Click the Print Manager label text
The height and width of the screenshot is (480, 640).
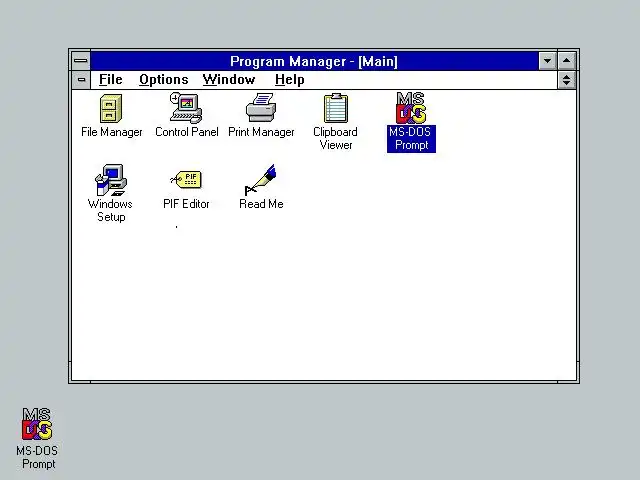click(x=261, y=132)
